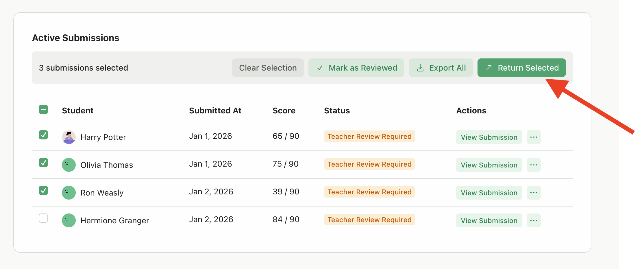The width and height of the screenshot is (644, 269).
Task: Click the download icon inside Export All
Action: 421,68
